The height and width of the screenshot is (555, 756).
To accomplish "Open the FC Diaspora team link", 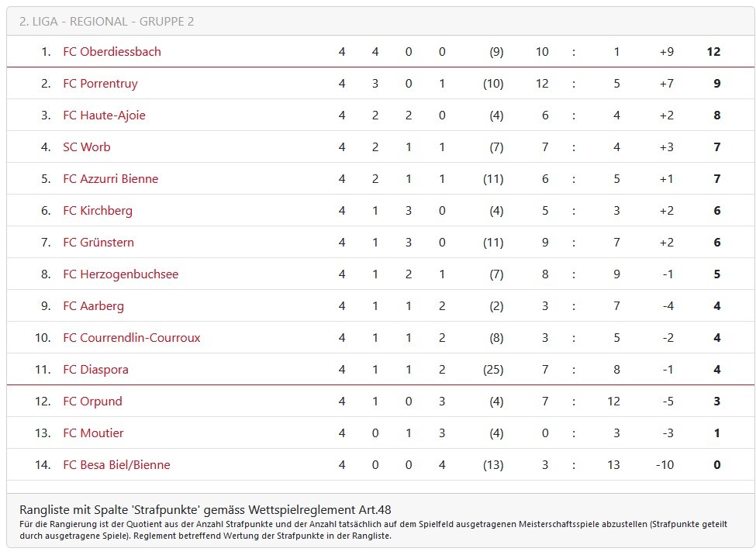I will (x=95, y=370).
